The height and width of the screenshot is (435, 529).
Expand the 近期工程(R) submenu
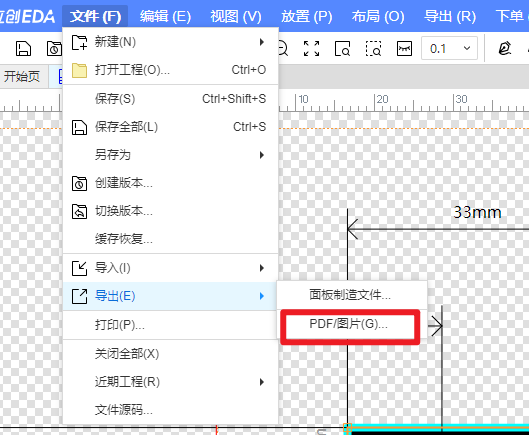click(x=170, y=382)
